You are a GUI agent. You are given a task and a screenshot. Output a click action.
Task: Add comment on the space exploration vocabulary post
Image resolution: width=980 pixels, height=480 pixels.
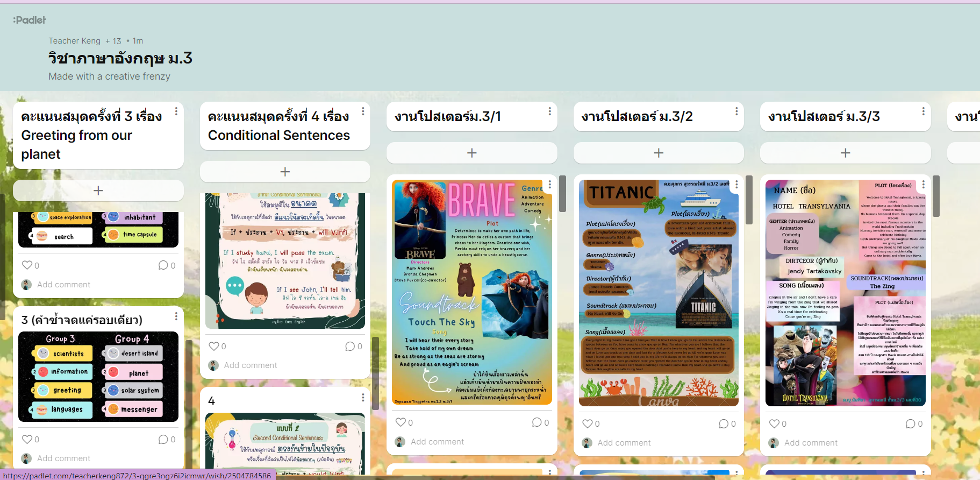pyautogui.click(x=63, y=285)
